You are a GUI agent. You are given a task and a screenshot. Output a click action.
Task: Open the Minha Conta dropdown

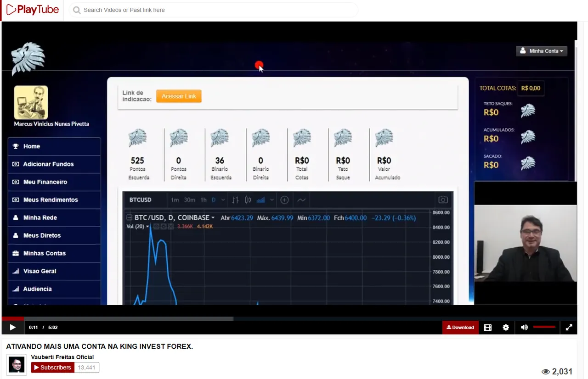click(x=542, y=51)
